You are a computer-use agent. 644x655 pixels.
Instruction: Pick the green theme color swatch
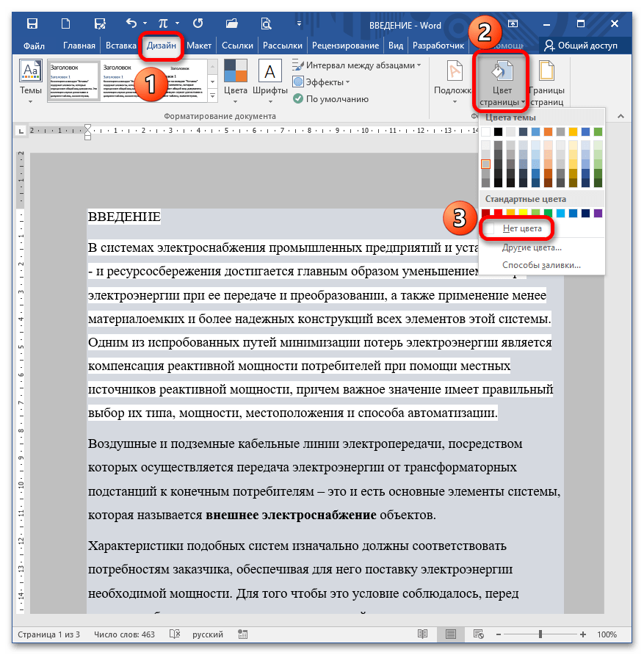click(x=598, y=132)
